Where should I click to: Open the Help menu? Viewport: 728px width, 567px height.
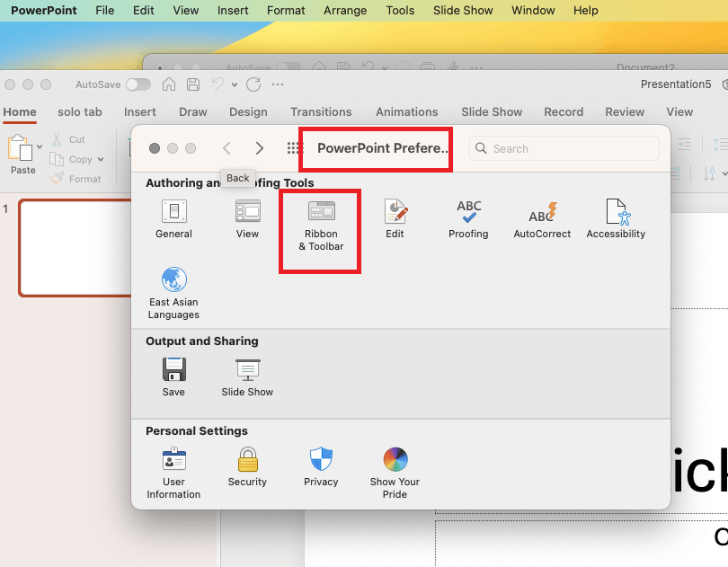[x=585, y=10]
